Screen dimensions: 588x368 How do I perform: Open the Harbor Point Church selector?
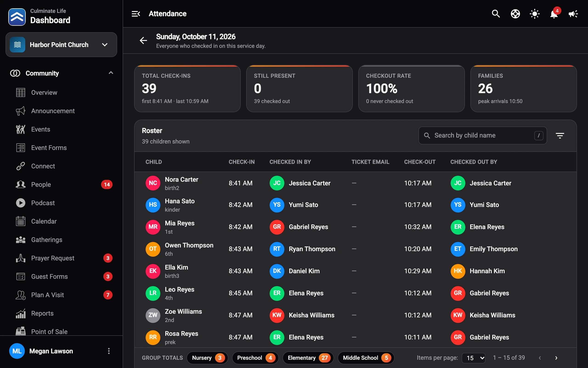61,45
